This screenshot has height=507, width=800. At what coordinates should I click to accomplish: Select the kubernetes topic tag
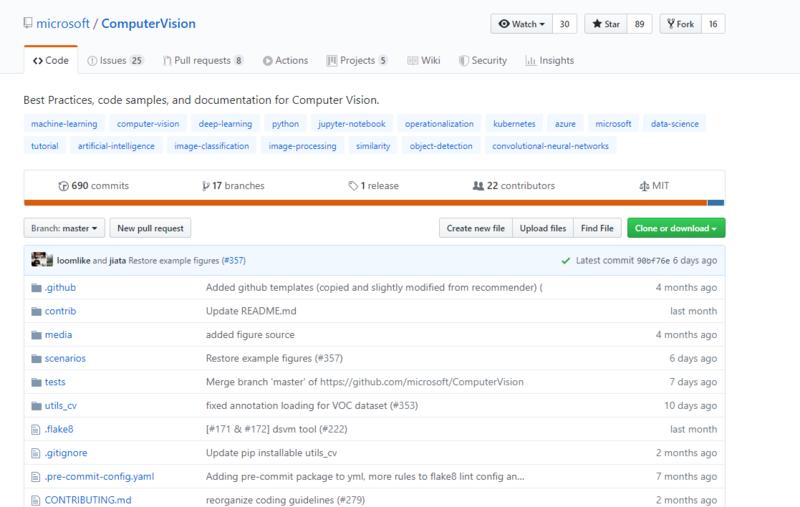click(x=514, y=123)
